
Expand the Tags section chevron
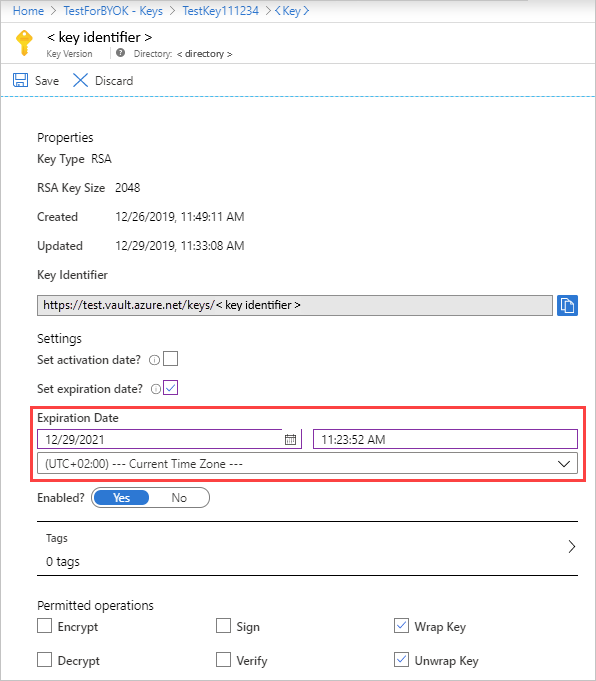572,546
